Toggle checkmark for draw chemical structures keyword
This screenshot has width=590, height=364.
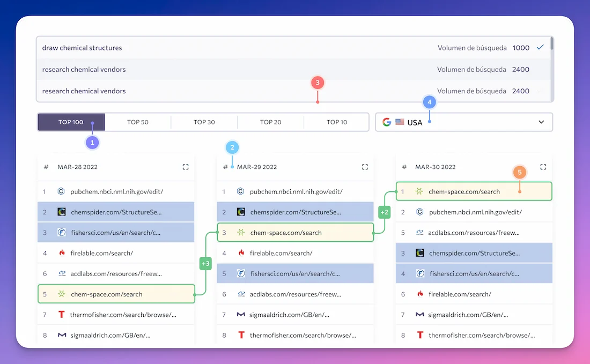pyautogui.click(x=540, y=47)
